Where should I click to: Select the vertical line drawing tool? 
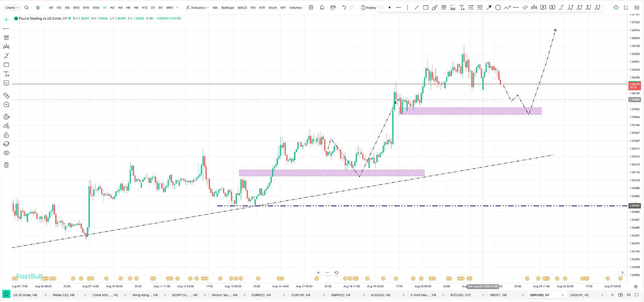coord(408,7)
